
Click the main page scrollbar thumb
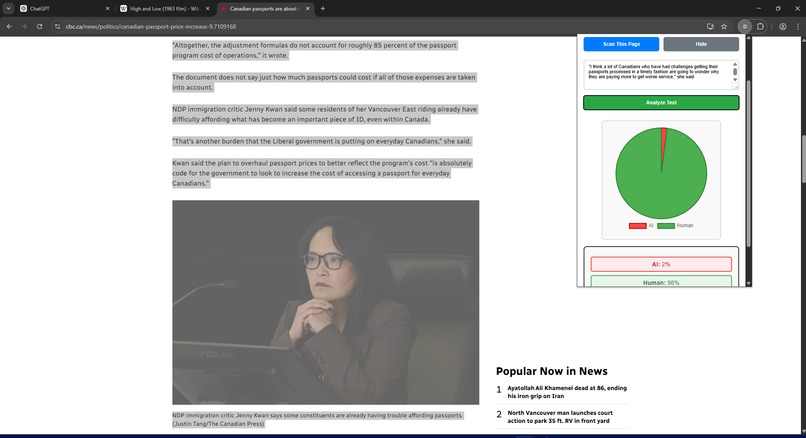803,158
